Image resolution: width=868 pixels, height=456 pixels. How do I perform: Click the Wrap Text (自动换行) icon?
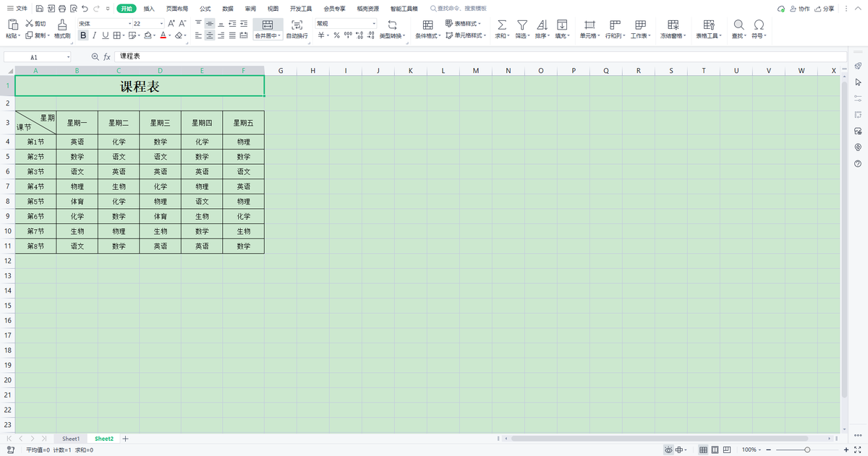tap(297, 25)
